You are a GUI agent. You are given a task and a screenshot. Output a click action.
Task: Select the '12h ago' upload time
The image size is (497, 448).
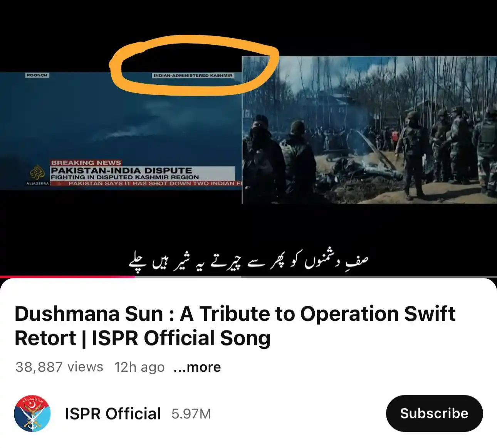(139, 367)
